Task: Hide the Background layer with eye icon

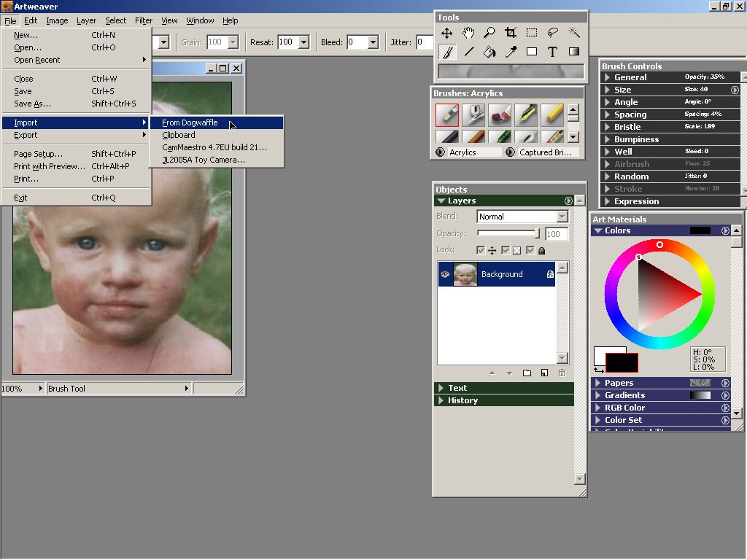Action: [445, 274]
